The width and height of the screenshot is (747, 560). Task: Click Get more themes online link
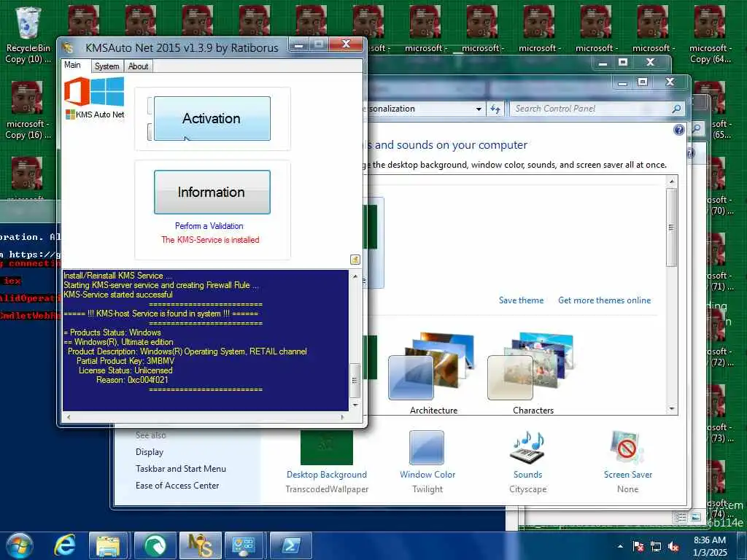604,300
